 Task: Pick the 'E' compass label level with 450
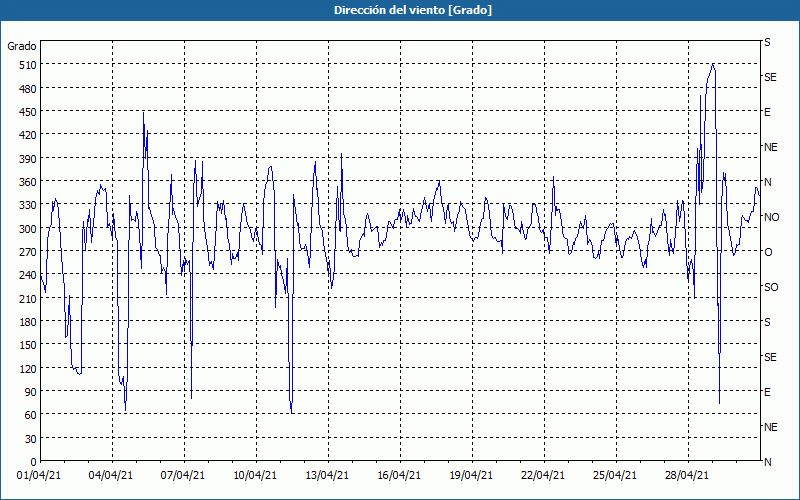(767, 112)
